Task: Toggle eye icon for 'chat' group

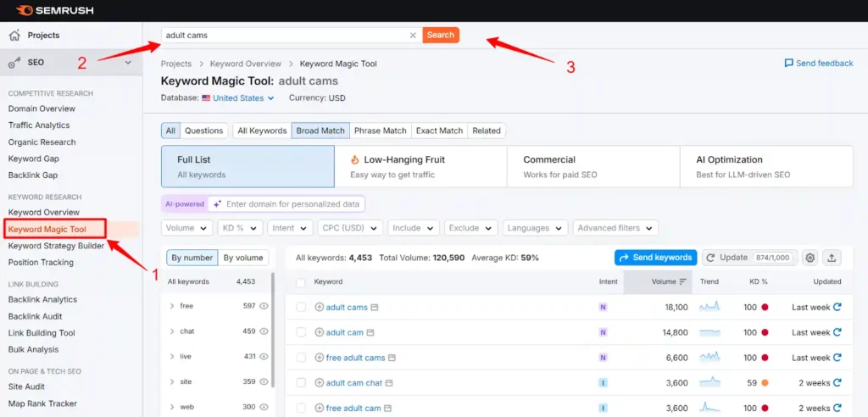Action: click(x=264, y=331)
